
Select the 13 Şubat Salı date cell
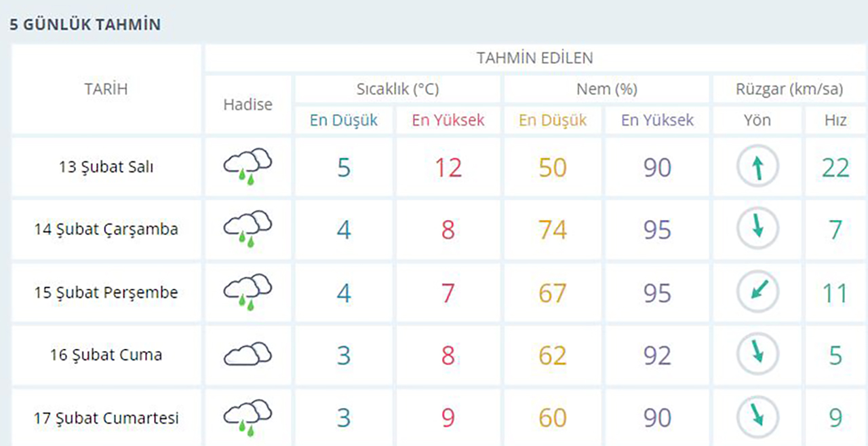(x=106, y=167)
